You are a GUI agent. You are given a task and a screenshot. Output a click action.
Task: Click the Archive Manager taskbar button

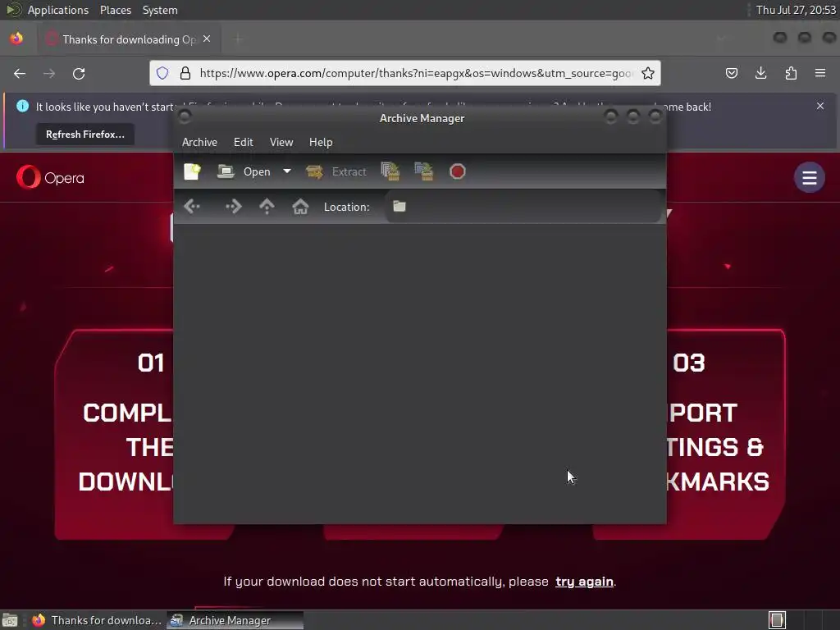[235, 620]
